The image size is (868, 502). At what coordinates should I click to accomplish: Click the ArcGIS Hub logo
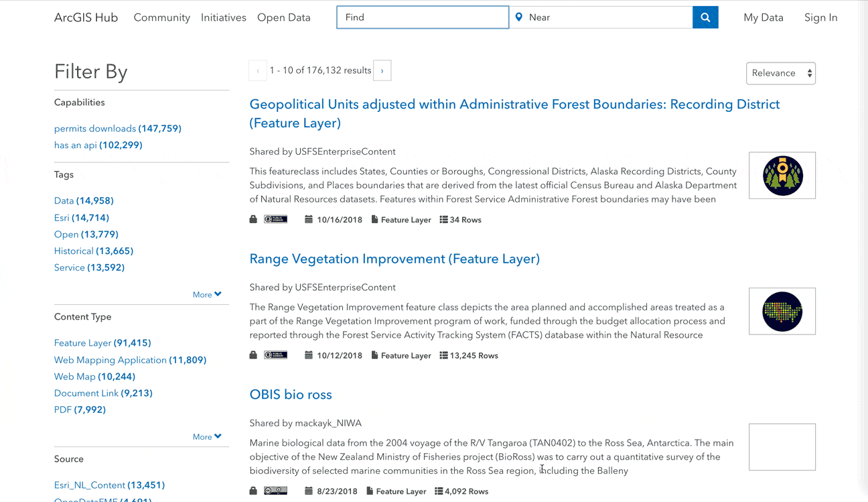[86, 17]
